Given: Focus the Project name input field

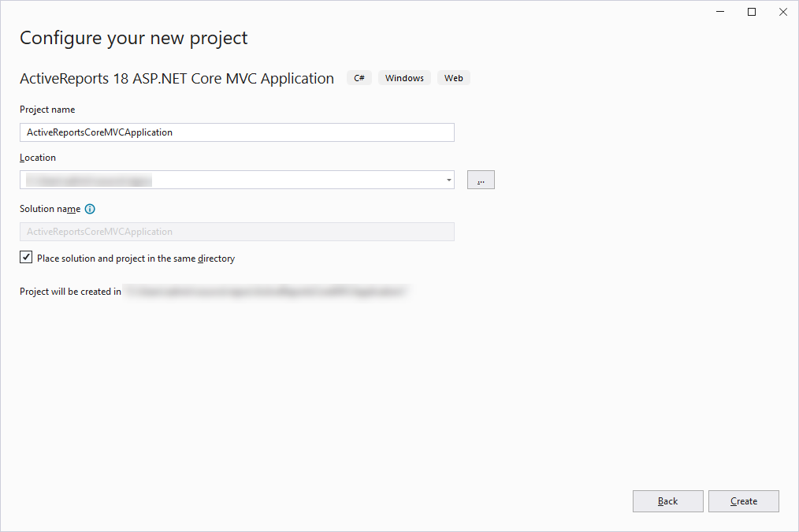Looking at the screenshot, I should coord(237,132).
